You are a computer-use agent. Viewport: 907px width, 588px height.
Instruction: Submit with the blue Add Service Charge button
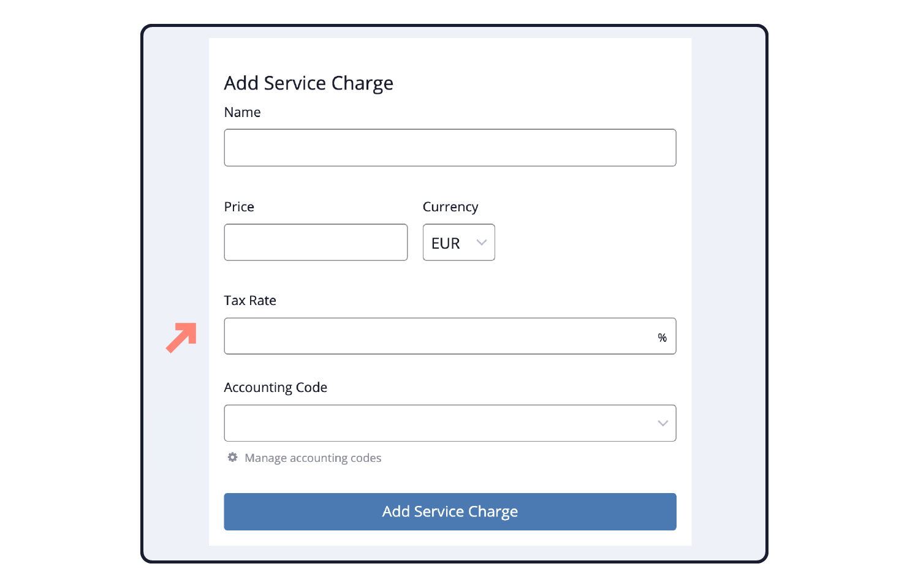pyautogui.click(x=450, y=511)
